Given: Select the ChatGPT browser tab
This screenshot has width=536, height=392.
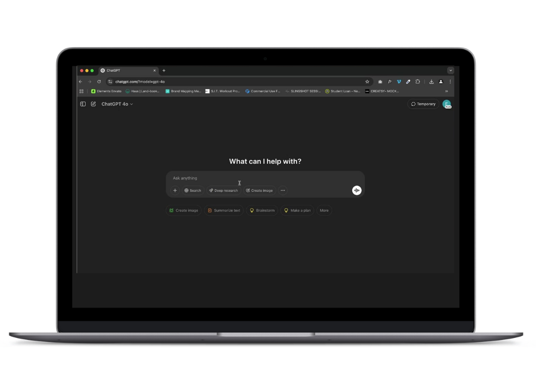Looking at the screenshot, I should [x=128, y=71].
